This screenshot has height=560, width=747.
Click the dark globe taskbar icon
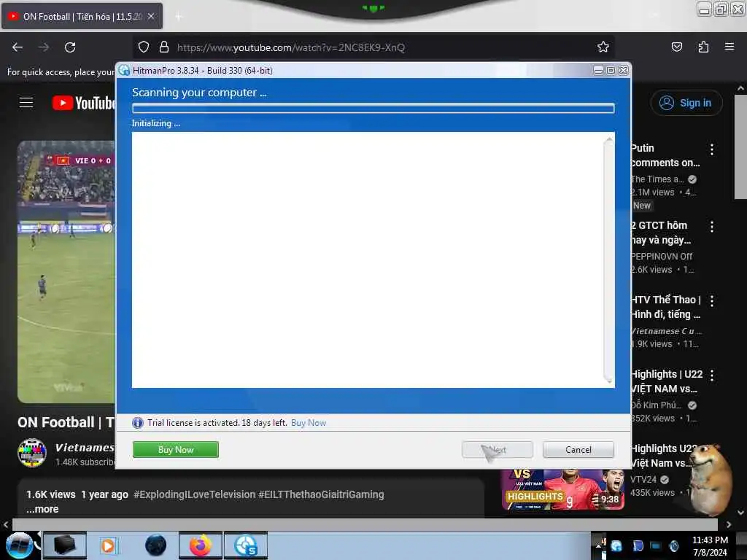coord(155,545)
